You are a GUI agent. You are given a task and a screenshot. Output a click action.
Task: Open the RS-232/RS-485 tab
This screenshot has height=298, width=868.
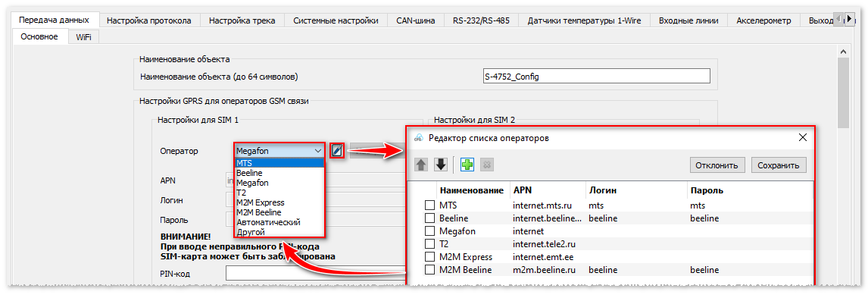481,20
